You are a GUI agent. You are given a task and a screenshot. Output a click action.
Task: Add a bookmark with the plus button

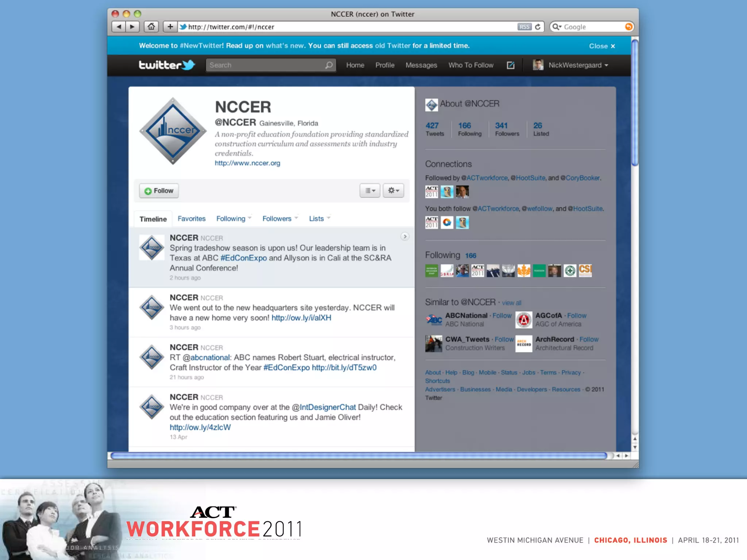(x=170, y=27)
